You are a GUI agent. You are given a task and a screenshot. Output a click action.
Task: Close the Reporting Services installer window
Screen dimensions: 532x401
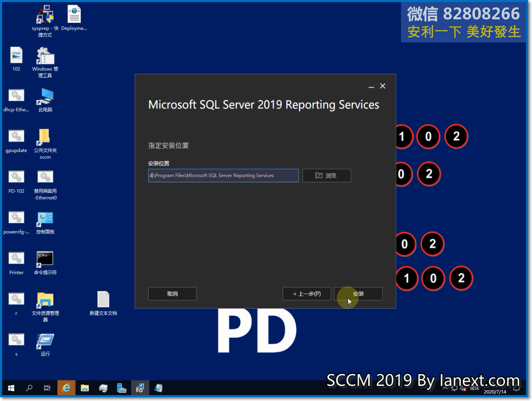[x=383, y=86]
